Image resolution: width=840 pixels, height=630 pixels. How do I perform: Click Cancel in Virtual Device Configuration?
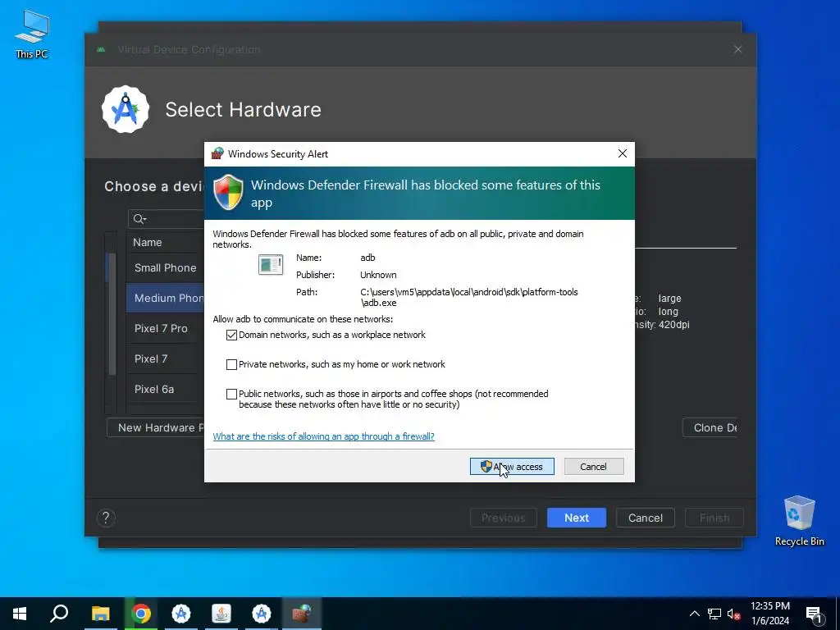[645, 518]
